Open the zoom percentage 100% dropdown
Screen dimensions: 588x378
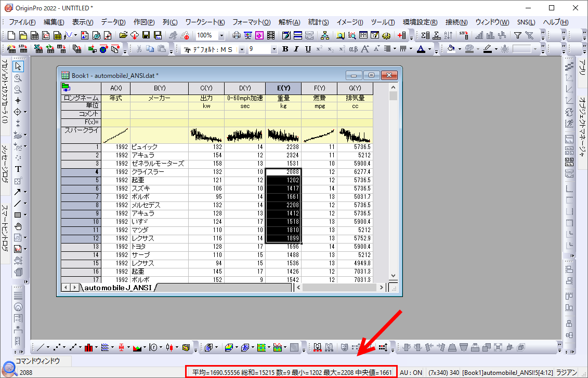pyautogui.click(x=221, y=36)
